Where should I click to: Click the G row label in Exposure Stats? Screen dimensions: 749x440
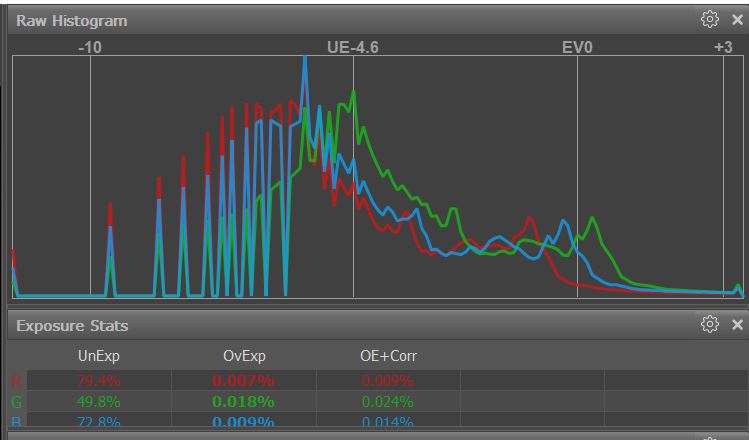[x=16, y=402]
